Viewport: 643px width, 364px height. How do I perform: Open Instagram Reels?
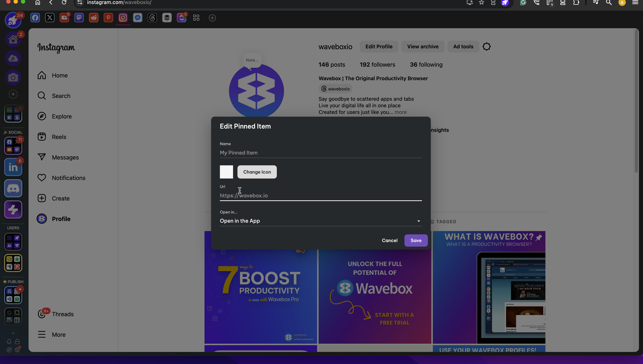52,137
